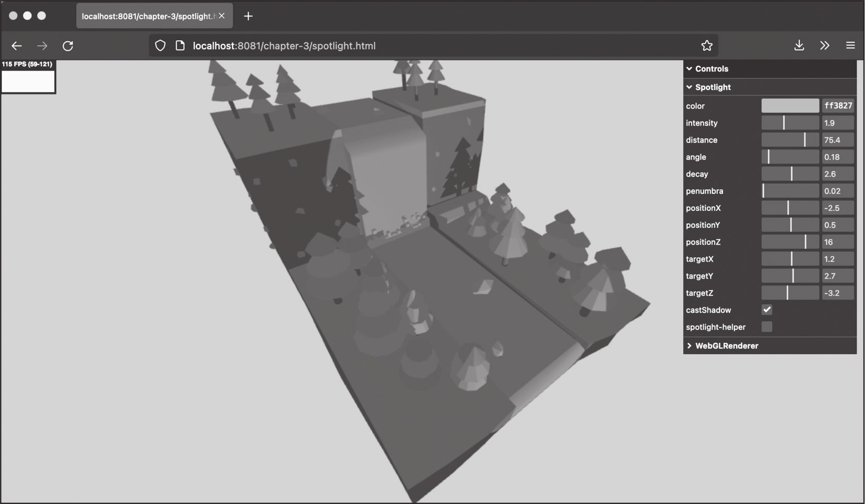
Task: Open the downloads panel
Action: pos(799,46)
